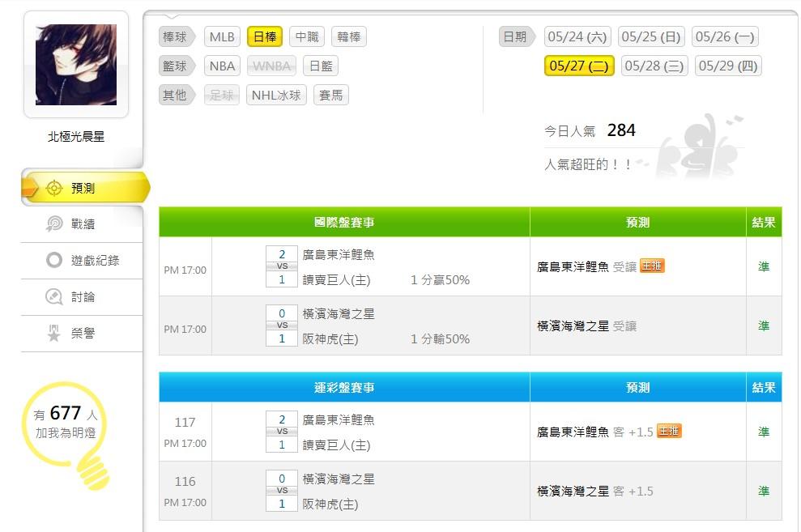Select the 日棒 league filter
This screenshot has height=532, width=801.
pos(265,36)
